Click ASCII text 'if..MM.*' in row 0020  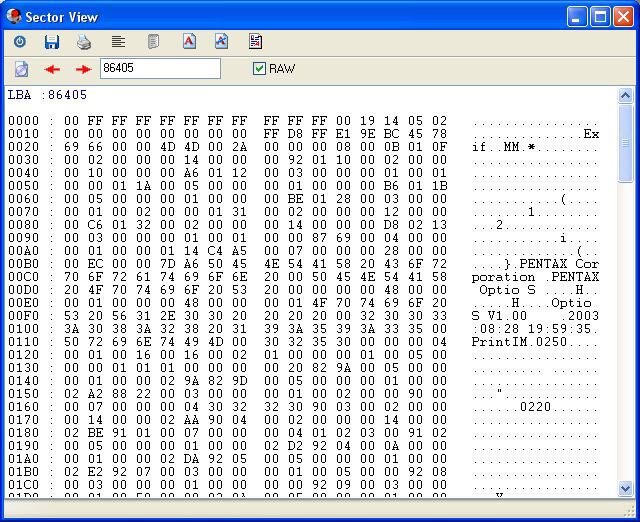[503, 147]
